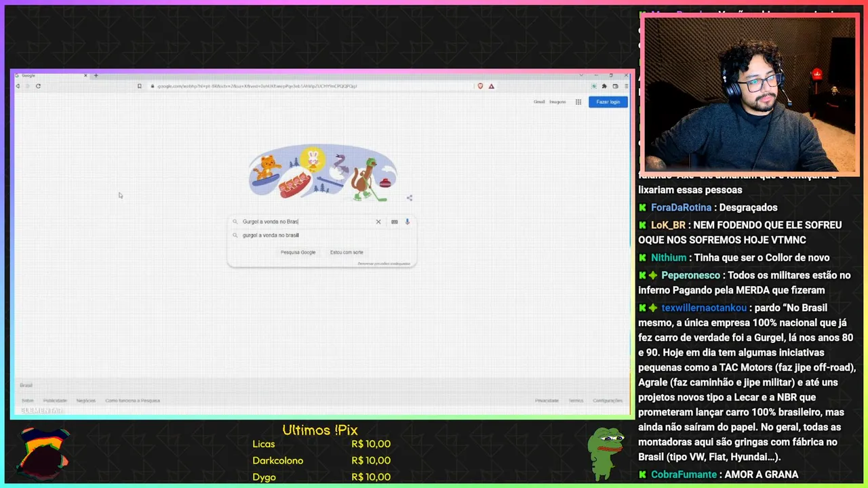Image resolution: width=868 pixels, height=488 pixels.
Task: Click the report inappropriate predictions link
Action: 384,264
